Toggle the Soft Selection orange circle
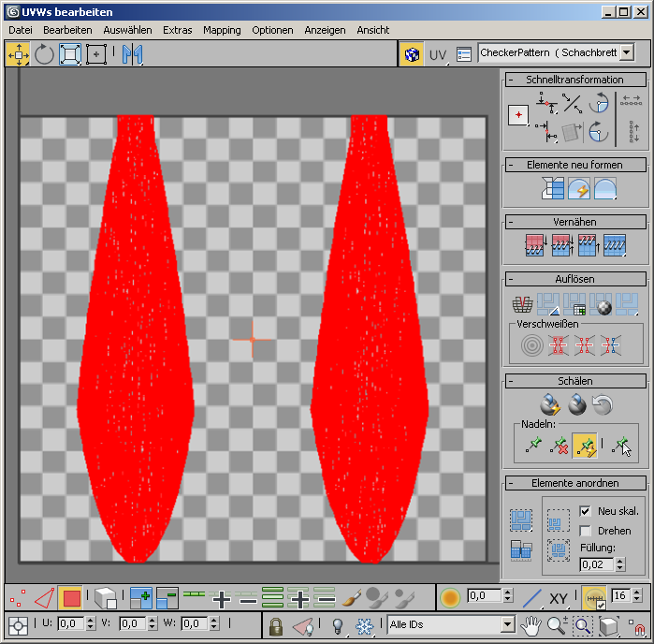Screen dimensions: 654x644 pyautogui.click(x=450, y=598)
